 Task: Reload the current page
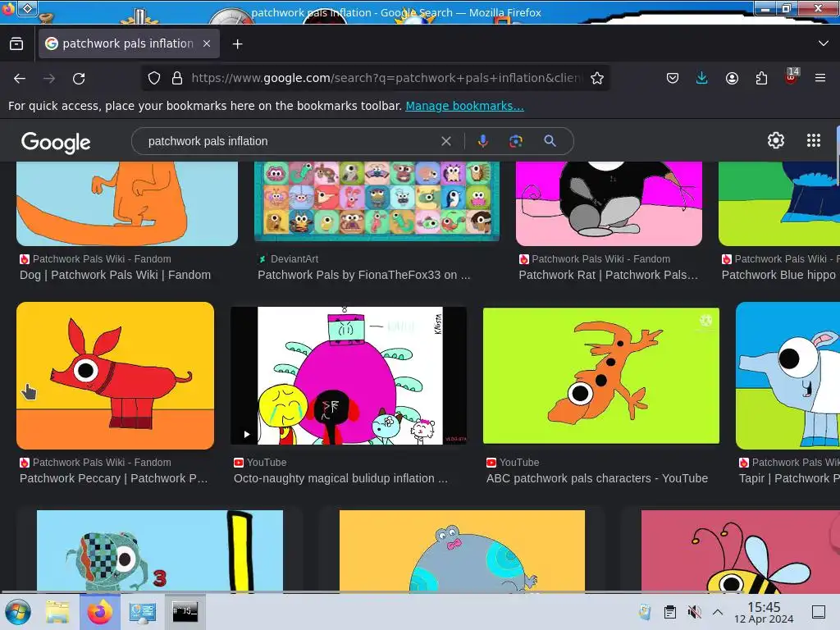click(x=79, y=78)
